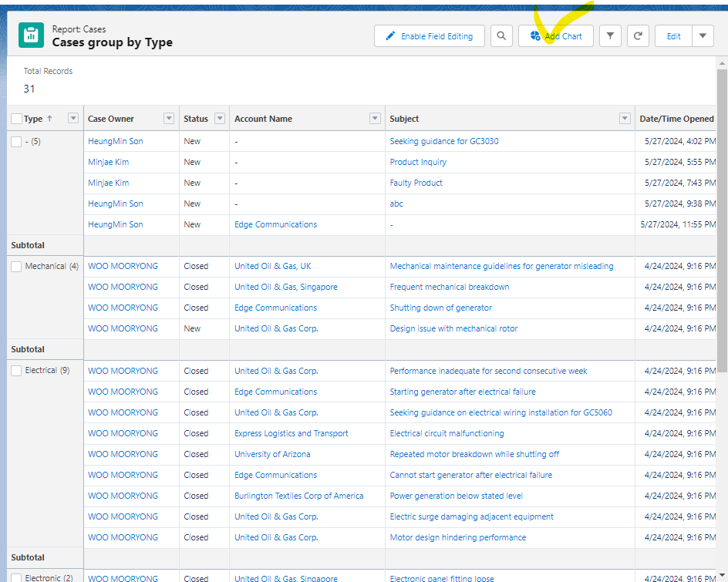The width and height of the screenshot is (728, 582).
Task: Open Express Logistics and Transport account
Action: point(291,433)
